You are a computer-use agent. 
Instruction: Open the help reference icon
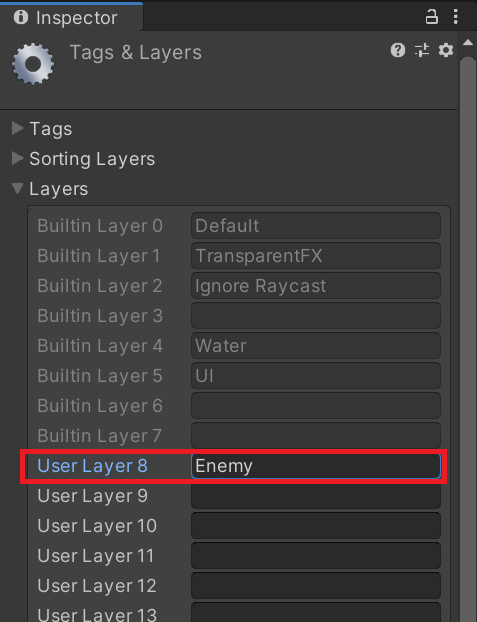click(398, 50)
